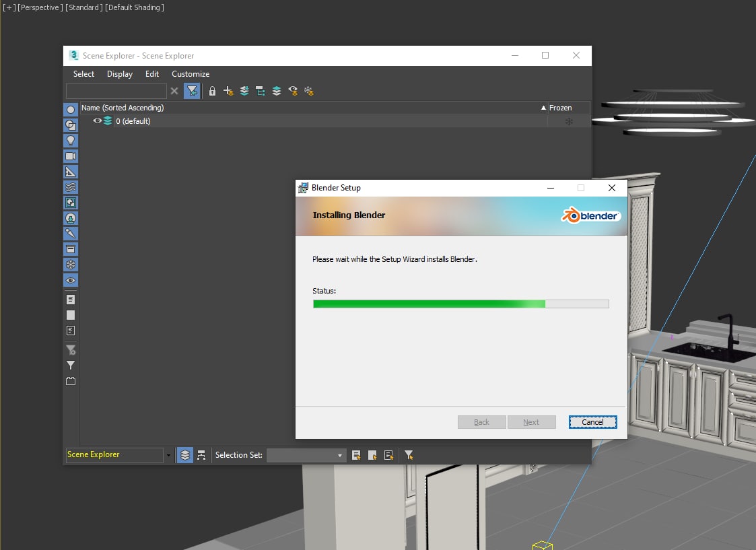Click the bottom toolbar funnel with cursor icon

409,455
